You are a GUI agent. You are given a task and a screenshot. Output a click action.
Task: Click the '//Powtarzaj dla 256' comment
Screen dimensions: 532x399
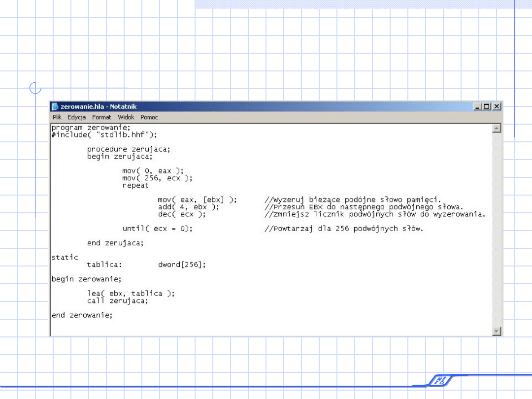344,229
